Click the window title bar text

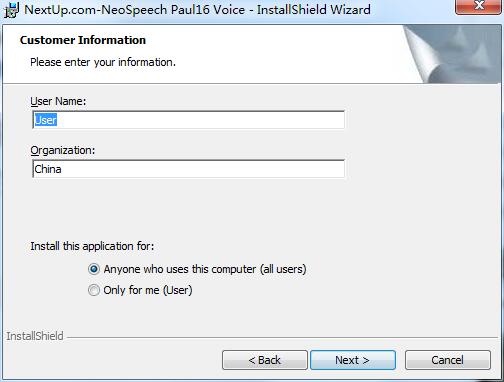tap(197, 10)
